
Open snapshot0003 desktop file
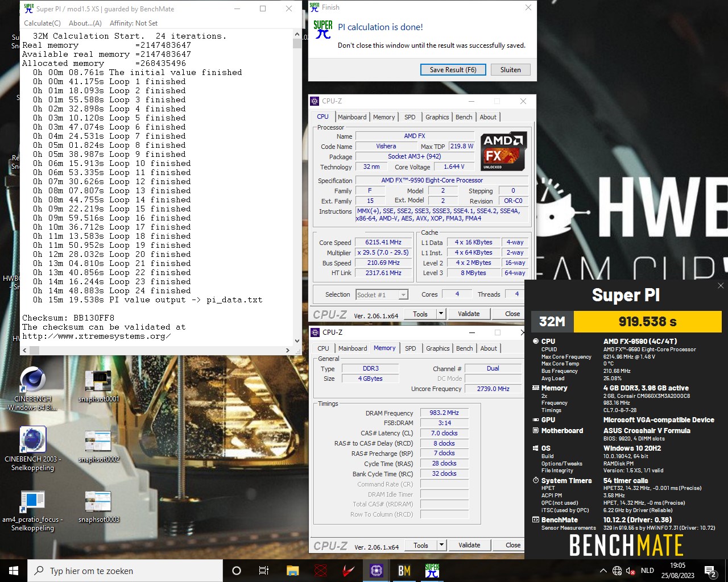(99, 507)
